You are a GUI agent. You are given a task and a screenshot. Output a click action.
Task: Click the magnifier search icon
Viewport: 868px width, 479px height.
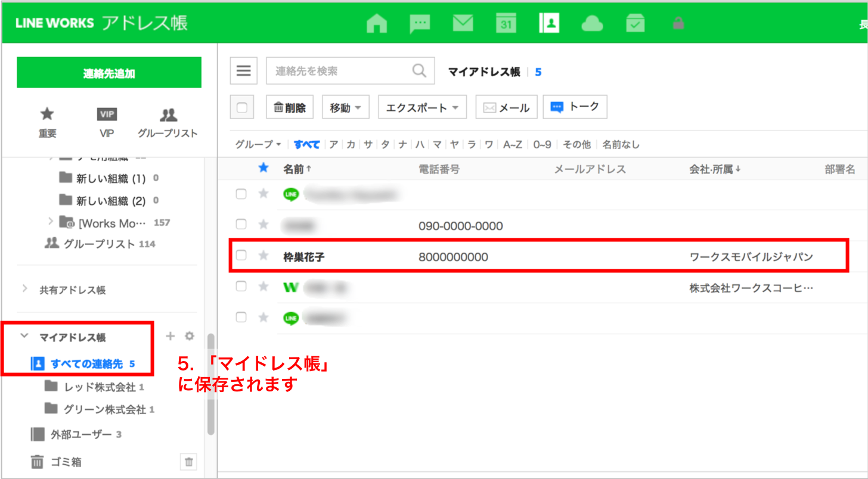click(420, 71)
